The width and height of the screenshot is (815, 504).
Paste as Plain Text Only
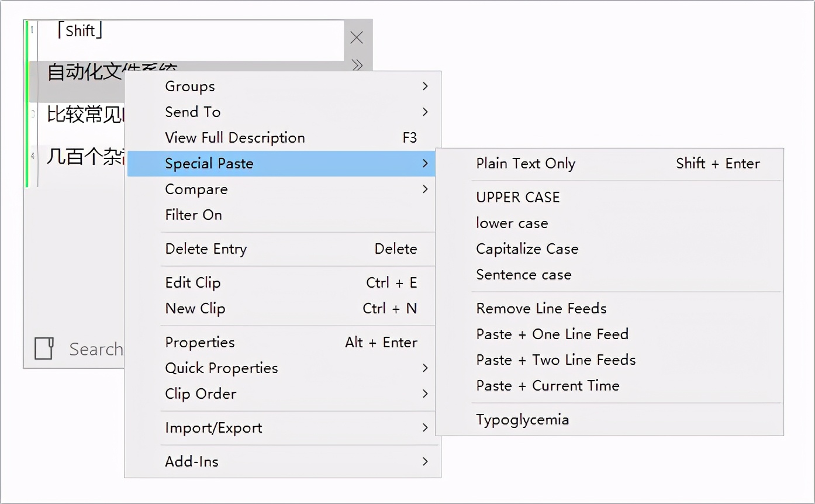[x=526, y=164]
